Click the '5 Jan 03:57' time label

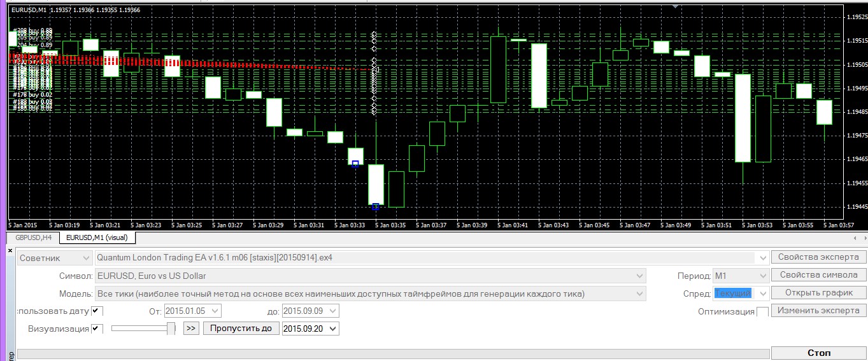pos(837,225)
